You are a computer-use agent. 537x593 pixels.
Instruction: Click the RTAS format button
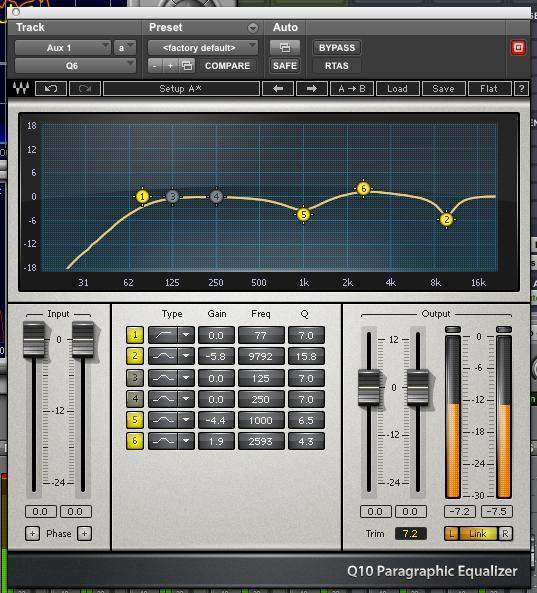(x=337, y=66)
